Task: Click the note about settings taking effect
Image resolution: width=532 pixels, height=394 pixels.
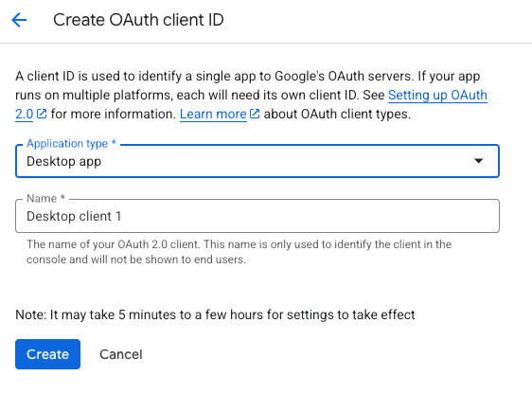Action: [x=215, y=314]
